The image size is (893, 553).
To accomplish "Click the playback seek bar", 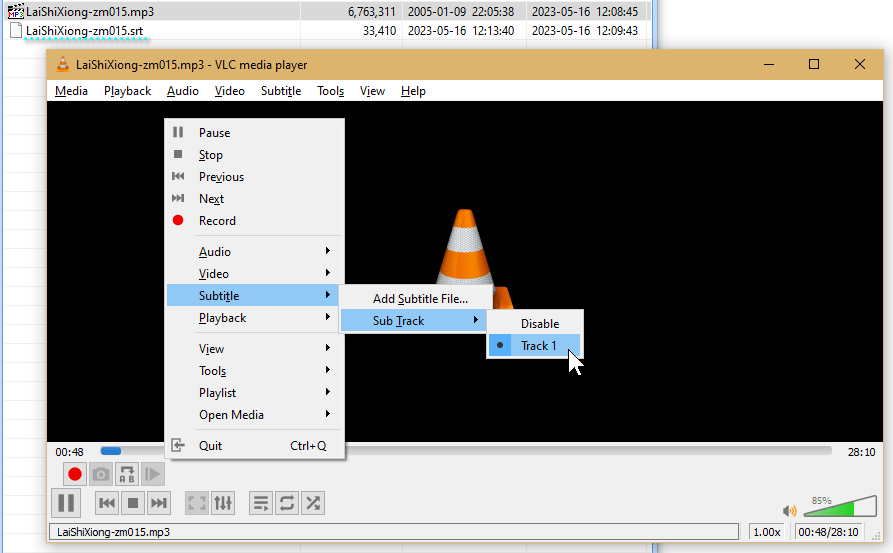I will click(466, 451).
